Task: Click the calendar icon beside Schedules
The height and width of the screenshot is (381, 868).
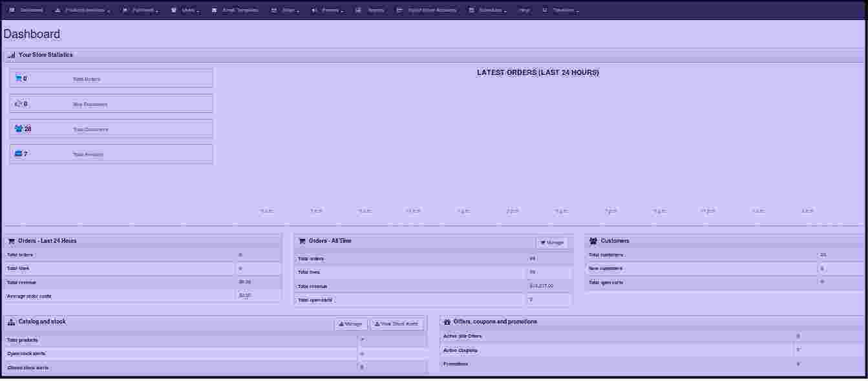Action: coord(472,10)
